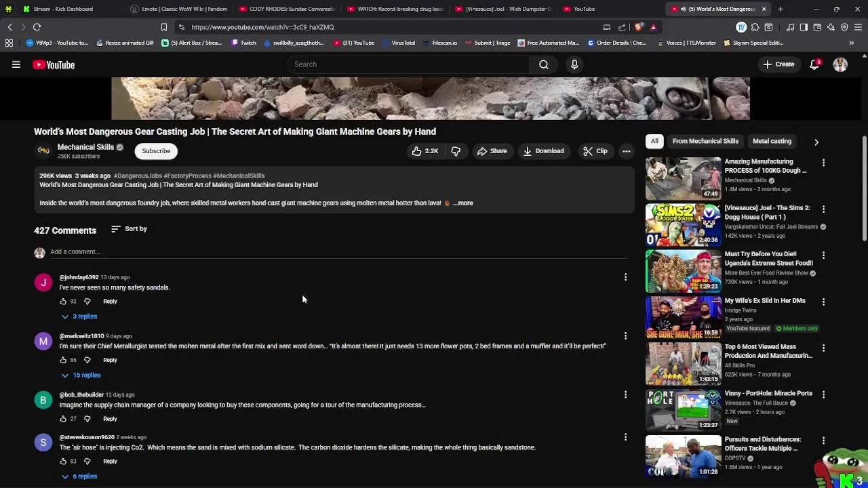868x488 pixels.
Task: Click the Download button
Action: point(543,151)
